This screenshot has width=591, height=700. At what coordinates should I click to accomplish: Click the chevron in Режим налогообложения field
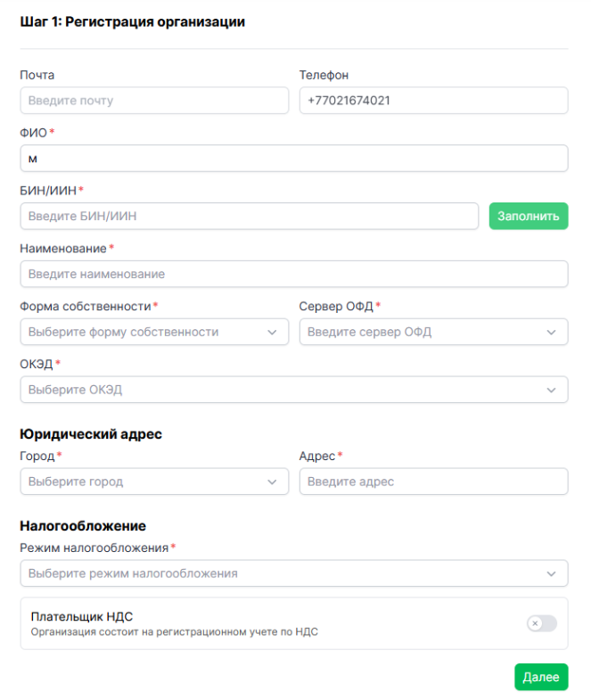(x=552, y=573)
